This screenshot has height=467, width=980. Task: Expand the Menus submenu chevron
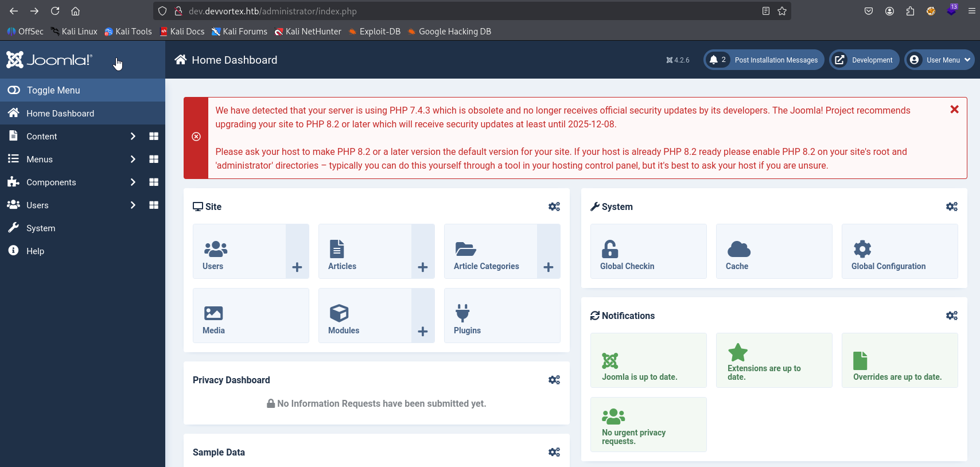click(x=133, y=159)
